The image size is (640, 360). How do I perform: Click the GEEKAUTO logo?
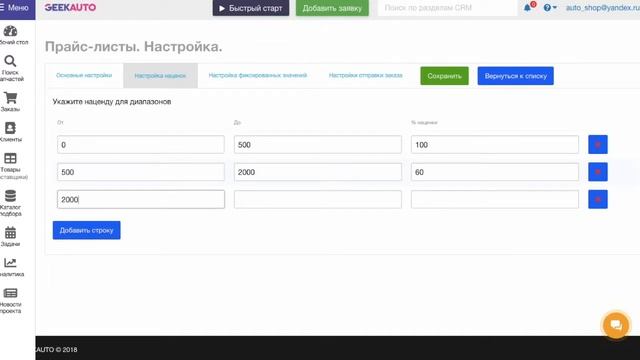[70, 8]
